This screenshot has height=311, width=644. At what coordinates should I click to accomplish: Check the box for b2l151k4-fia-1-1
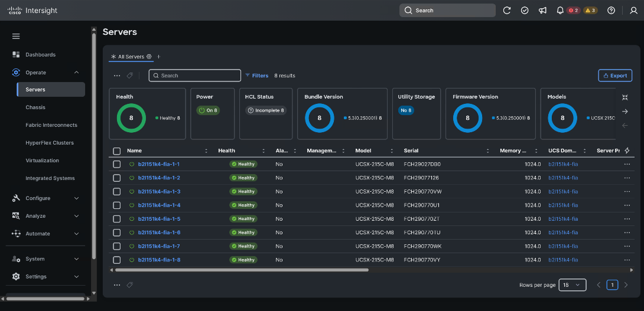point(116,164)
